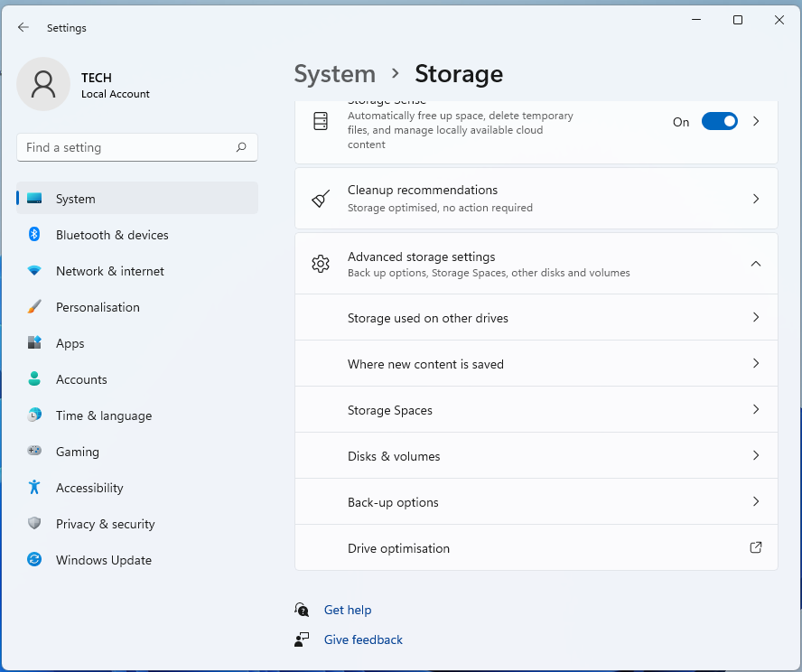The height and width of the screenshot is (672, 802).
Task: Open the Get help link
Action: [x=348, y=610]
